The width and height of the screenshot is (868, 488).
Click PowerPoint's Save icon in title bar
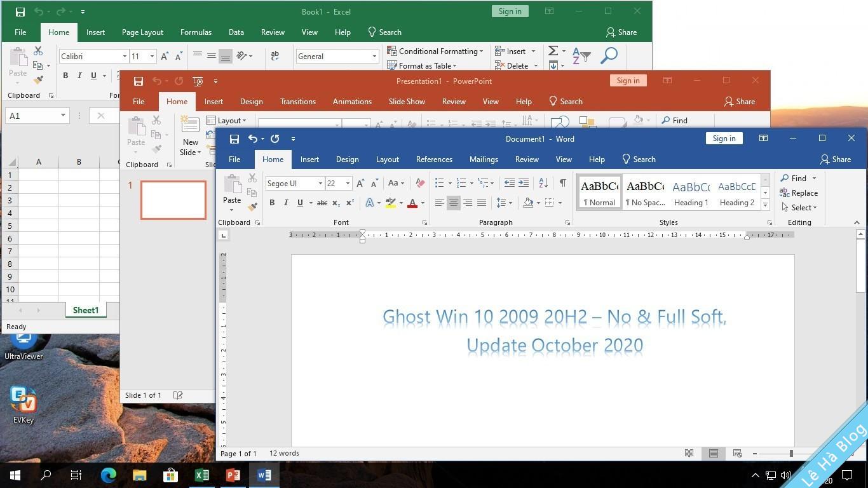pyautogui.click(x=138, y=81)
